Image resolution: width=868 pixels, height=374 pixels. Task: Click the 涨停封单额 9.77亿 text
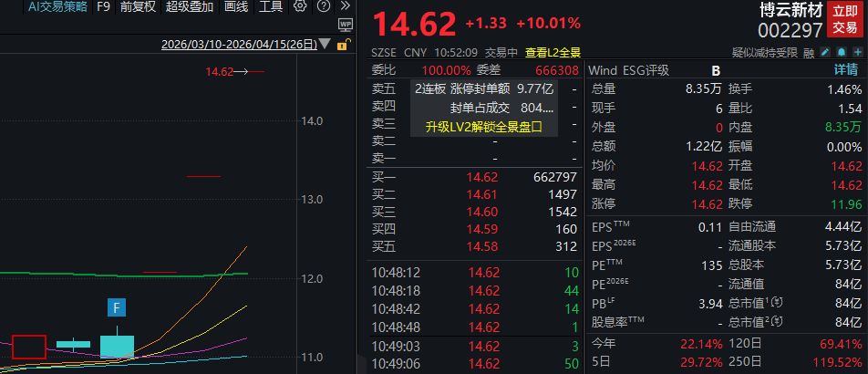(x=502, y=88)
